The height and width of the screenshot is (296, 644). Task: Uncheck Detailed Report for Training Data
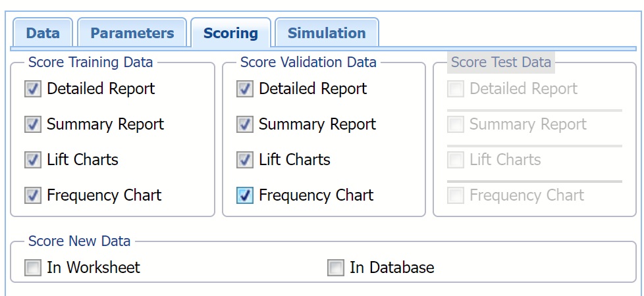33,89
